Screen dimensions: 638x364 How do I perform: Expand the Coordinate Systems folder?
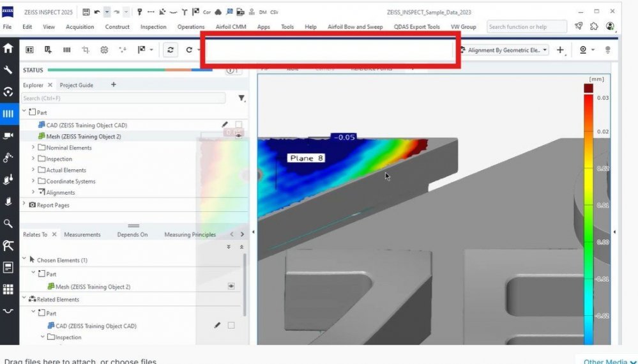point(33,181)
